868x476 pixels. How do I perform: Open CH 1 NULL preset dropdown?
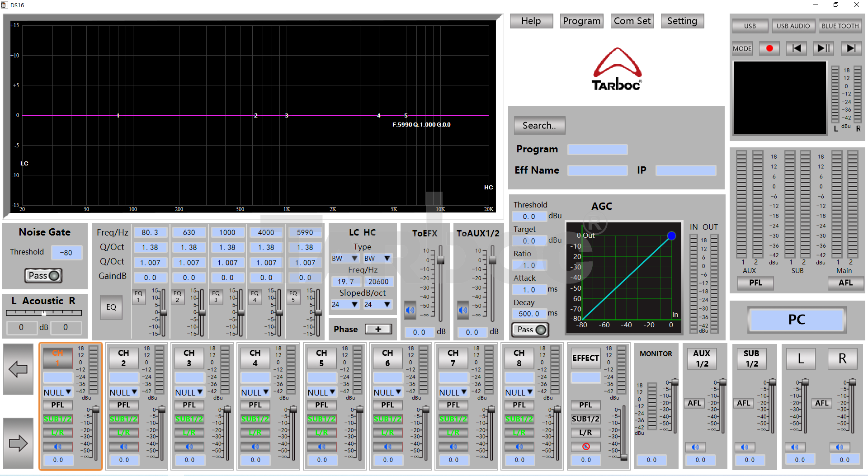tap(57, 392)
